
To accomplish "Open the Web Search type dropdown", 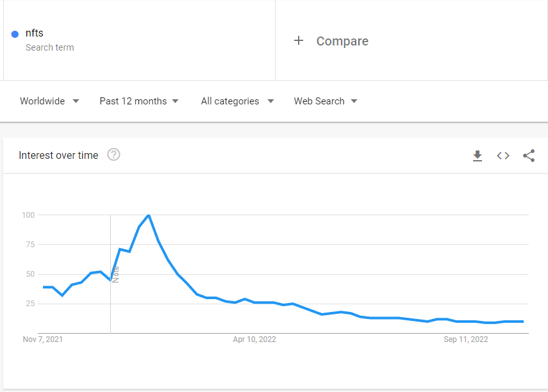I will click(326, 101).
